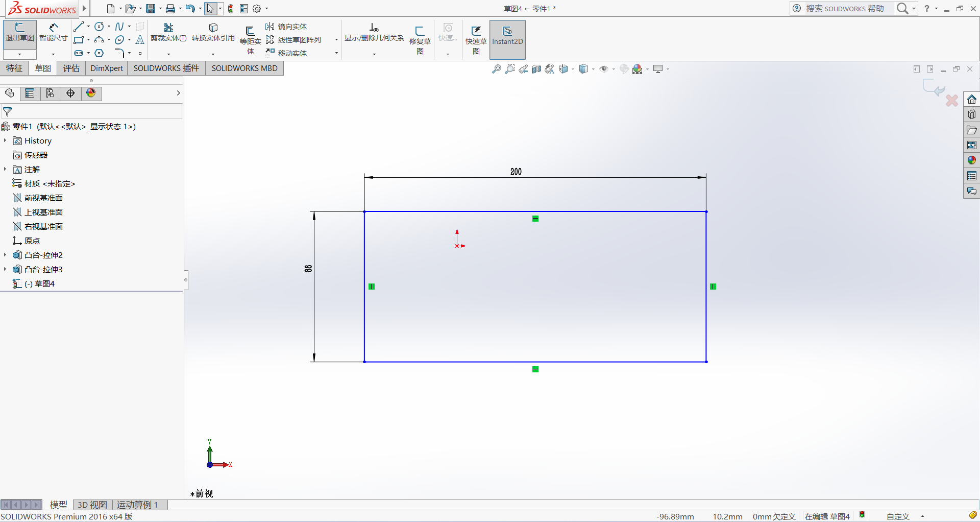Open the Appearances color ball task pane tab
This screenshot has height=522, width=980.
point(971,160)
